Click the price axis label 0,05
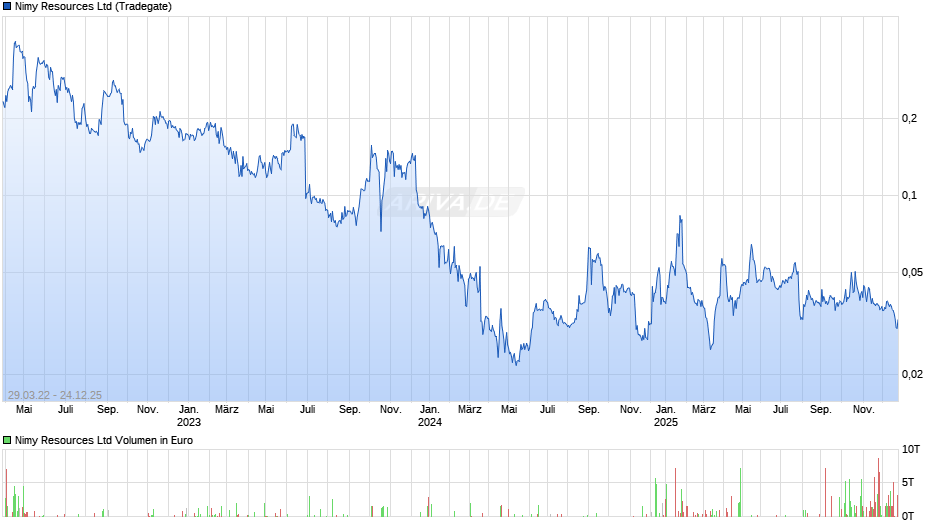The width and height of the screenshot is (940, 526). (x=912, y=272)
